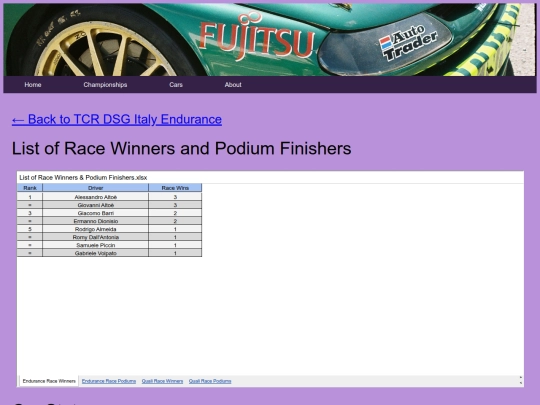Click the Driver column header

[95, 188]
